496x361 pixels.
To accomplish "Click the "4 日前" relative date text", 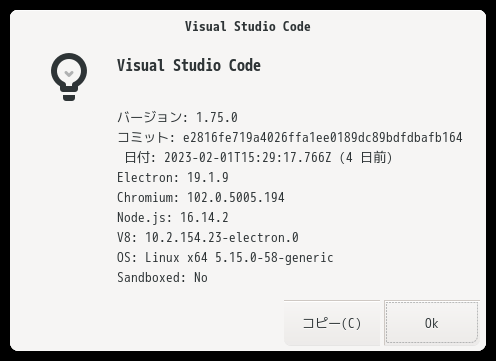I will pyautogui.click(x=366, y=157).
